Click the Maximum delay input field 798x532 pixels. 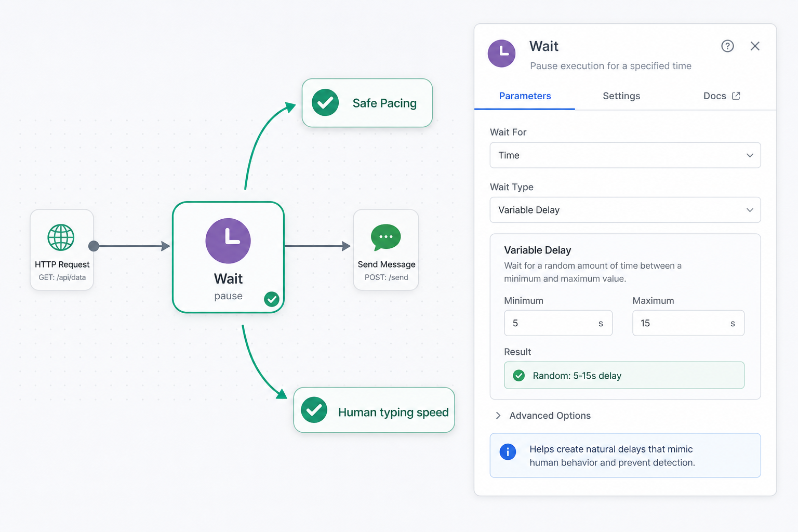point(688,323)
